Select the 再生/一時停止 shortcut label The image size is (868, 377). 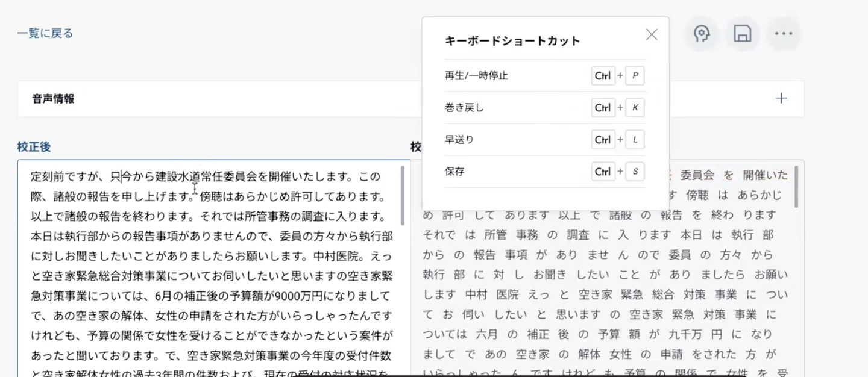(x=476, y=76)
